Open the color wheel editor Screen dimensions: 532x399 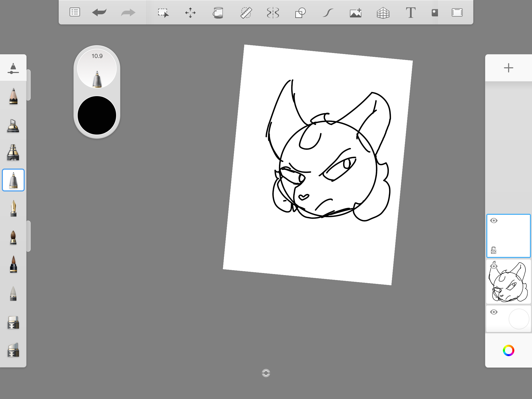[x=508, y=350]
